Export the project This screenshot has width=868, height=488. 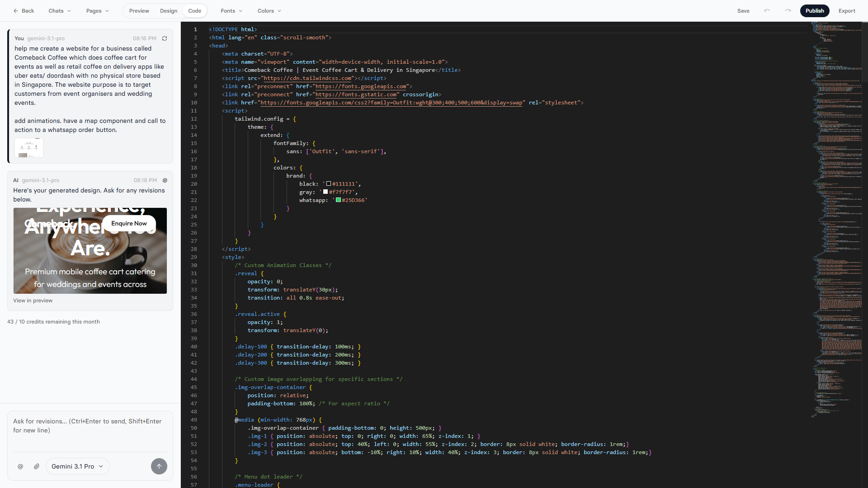[847, 10]
